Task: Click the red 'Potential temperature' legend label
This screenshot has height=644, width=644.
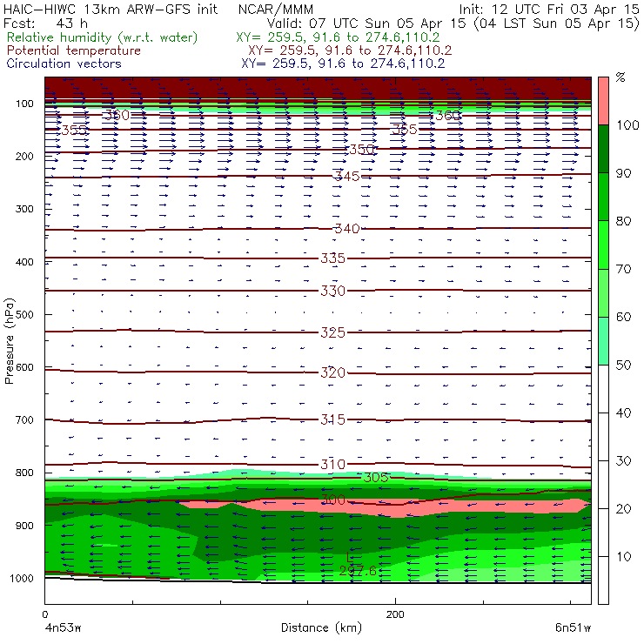Action: click(x=74, y=50)
